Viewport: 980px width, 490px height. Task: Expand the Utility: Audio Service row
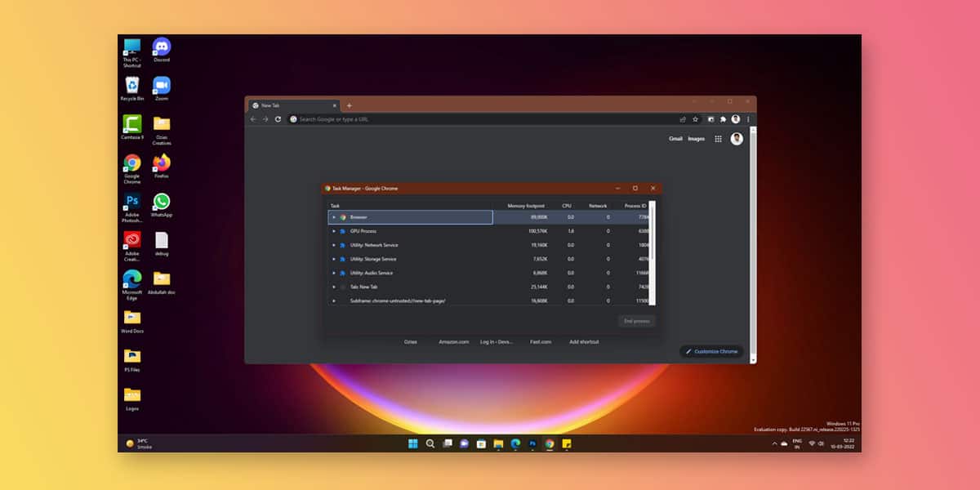tap(334, 273)
